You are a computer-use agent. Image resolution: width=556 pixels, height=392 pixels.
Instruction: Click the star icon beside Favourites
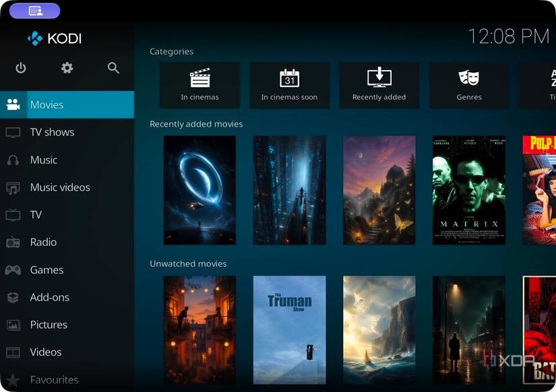(13, 380)
